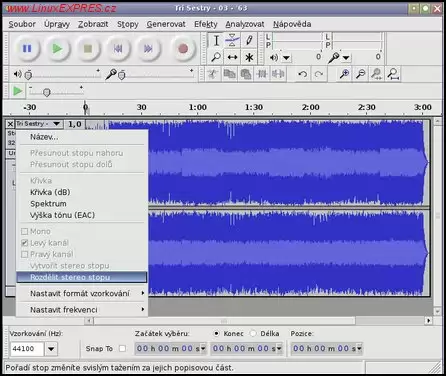The height and width of the screenshot is (376, 446).
Task: Toggle the Pravý kanál checkbox
Action: pos(24,254)
